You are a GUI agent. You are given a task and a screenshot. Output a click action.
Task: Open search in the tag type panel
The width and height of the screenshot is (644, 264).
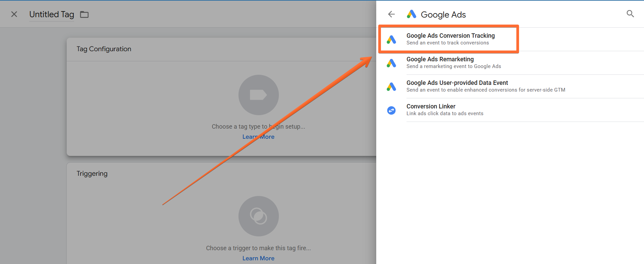tap(630, 14)
